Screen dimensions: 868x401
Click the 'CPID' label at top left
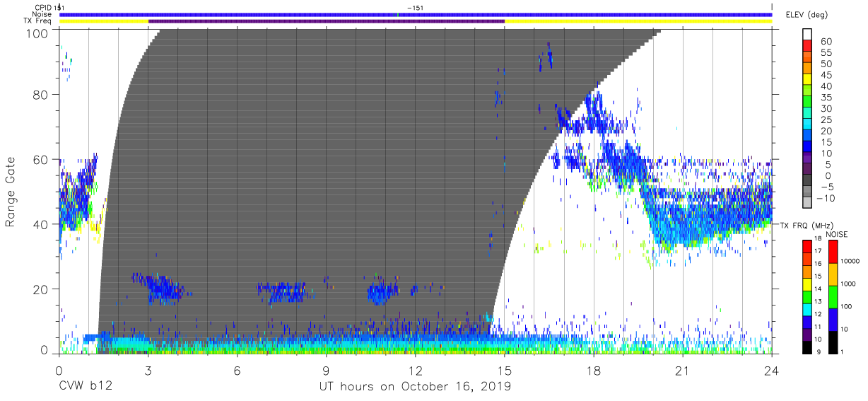pyautogui.click(x=42, y=8)
